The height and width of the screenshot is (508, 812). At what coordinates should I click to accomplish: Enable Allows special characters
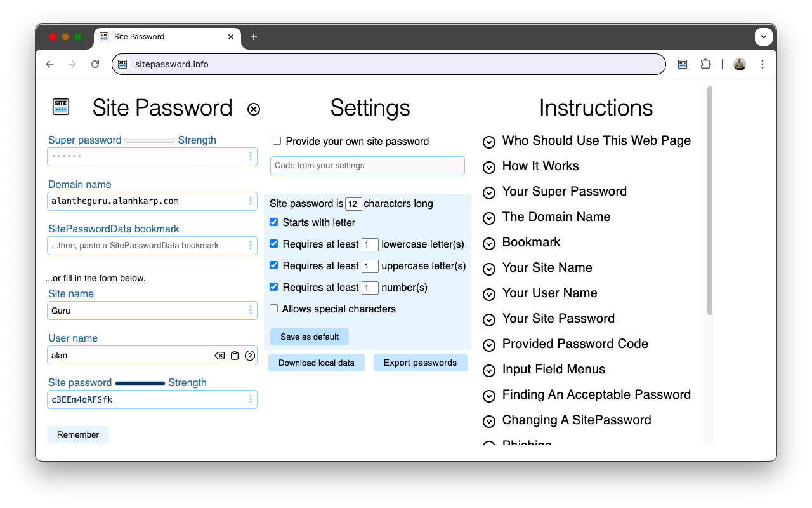pyautogui.click(x=273, y=309)
